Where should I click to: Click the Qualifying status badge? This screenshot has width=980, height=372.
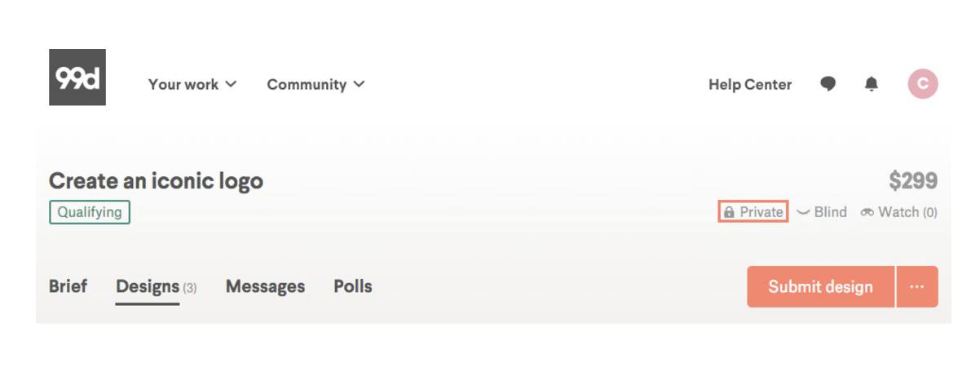tap(90, 212)
